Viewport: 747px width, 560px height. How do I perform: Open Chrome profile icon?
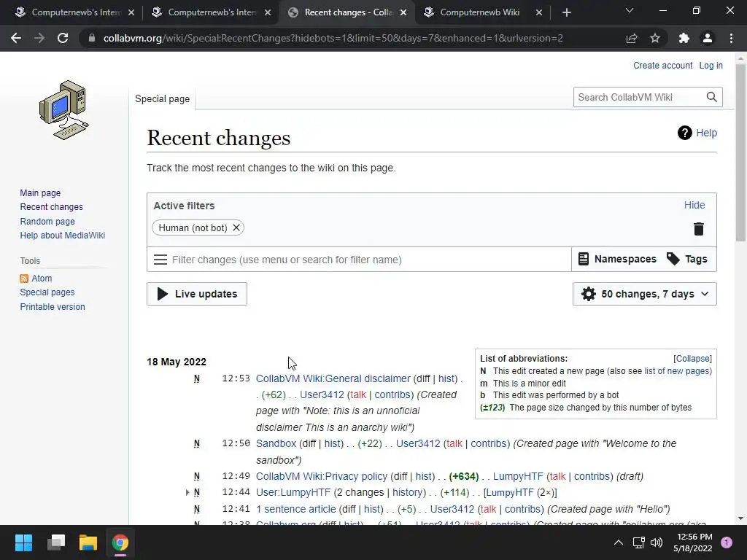click(708, 38)
